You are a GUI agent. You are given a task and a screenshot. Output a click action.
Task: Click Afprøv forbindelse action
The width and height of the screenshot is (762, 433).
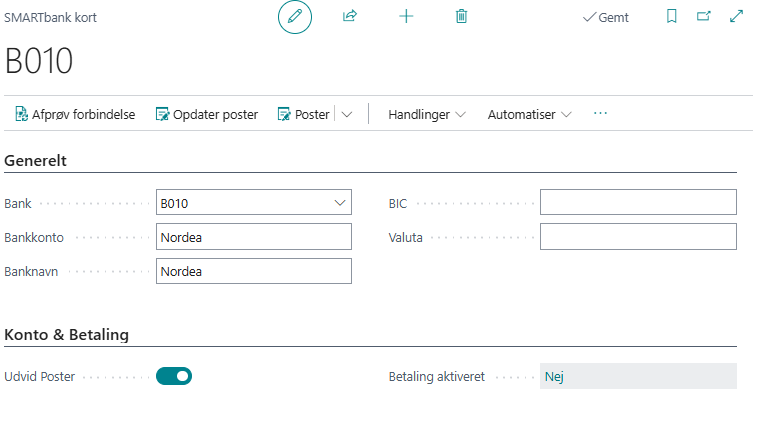[75, 114]
